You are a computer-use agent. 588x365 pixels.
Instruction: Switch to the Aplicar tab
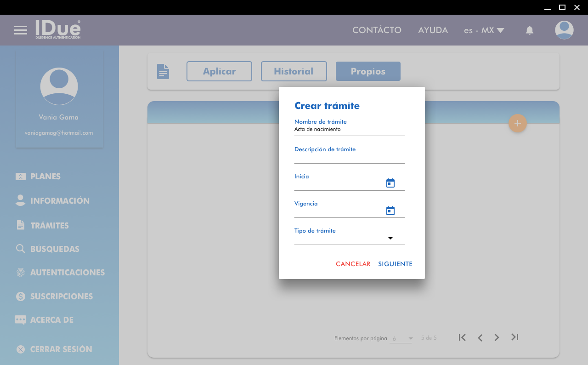pyautogui.click(x=219, y=71)
